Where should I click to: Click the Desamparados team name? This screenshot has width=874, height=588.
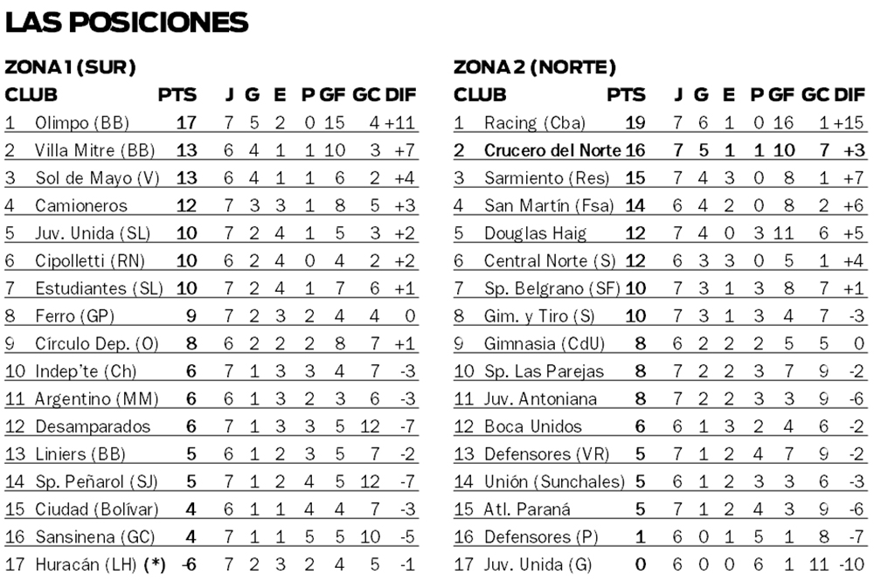coord(93,426)
